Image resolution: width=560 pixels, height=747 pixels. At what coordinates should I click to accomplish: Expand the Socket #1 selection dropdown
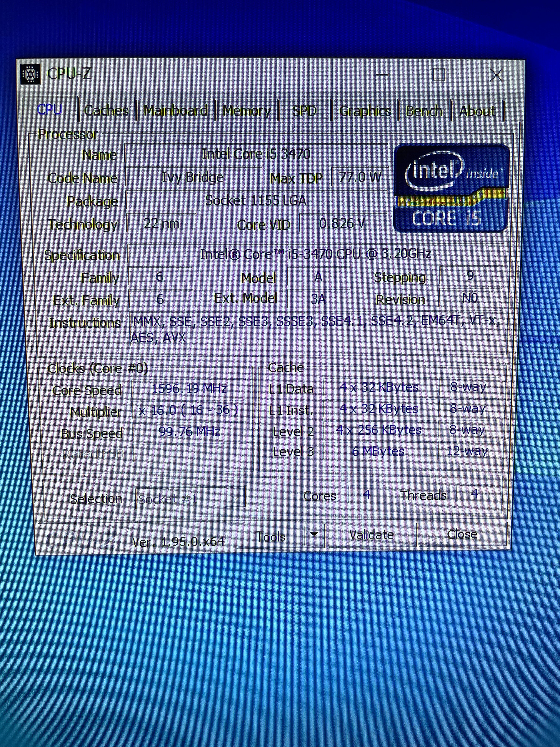pyautogui.click(x=235, y=497)
